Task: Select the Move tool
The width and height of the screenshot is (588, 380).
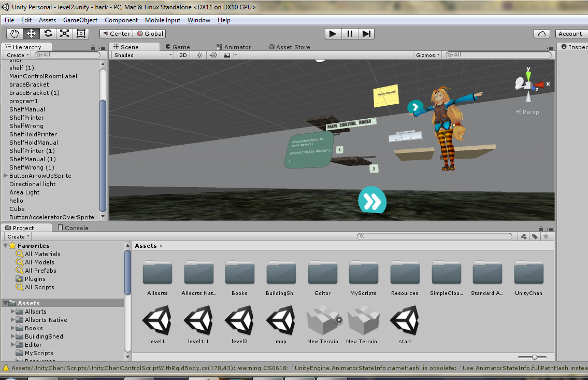Action: [31, 33]
